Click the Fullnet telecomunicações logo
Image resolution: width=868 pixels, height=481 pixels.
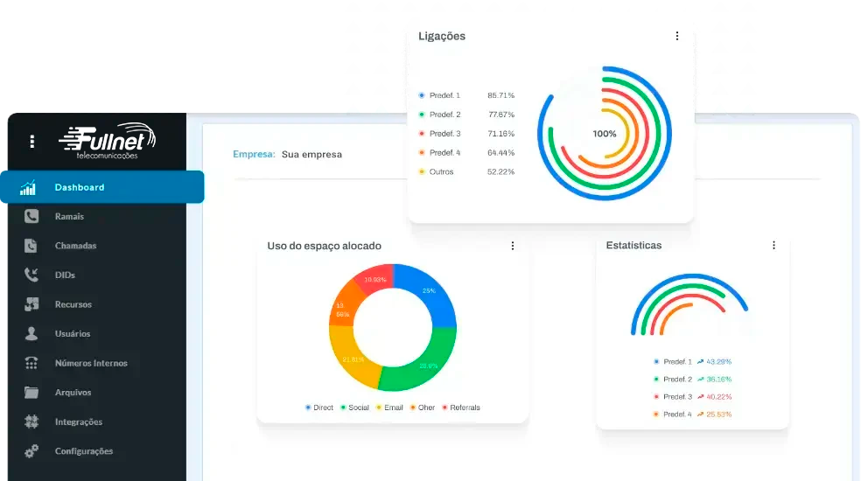coord(107,141)
